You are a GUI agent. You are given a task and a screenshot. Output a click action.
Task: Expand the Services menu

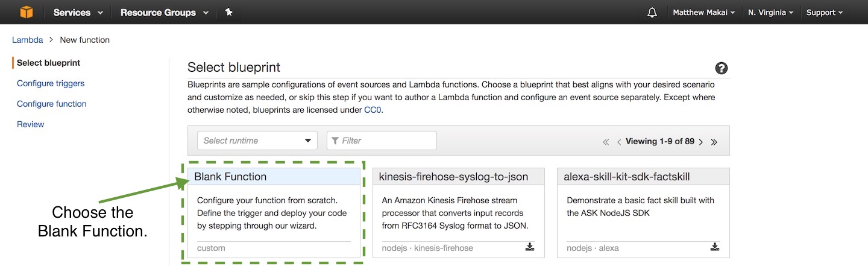point(78,12)
